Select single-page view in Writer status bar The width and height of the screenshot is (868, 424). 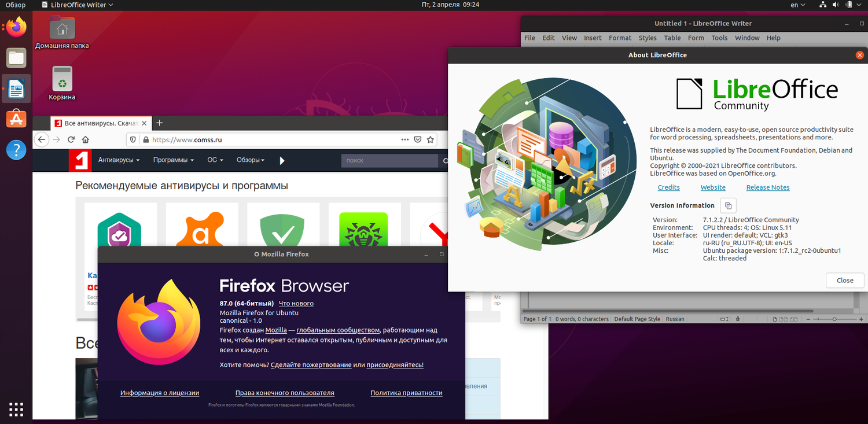tap(775, 319)
